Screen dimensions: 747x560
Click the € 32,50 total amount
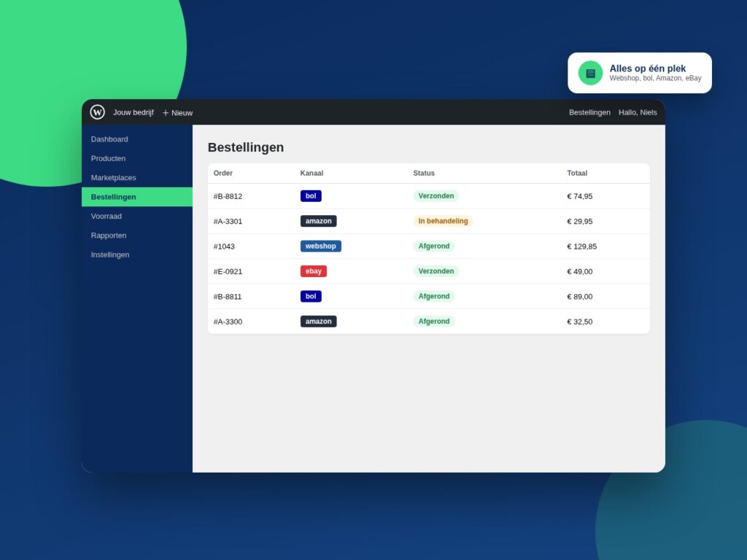(x=580, y=322)
